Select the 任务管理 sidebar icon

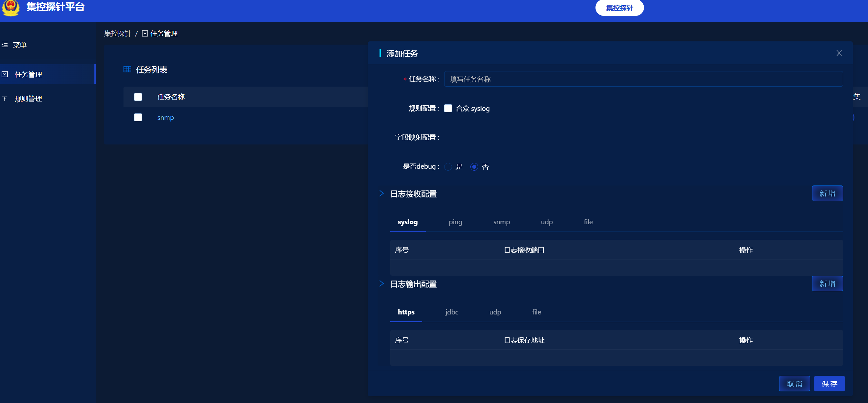pyautogui.click(x=5, y=74)
